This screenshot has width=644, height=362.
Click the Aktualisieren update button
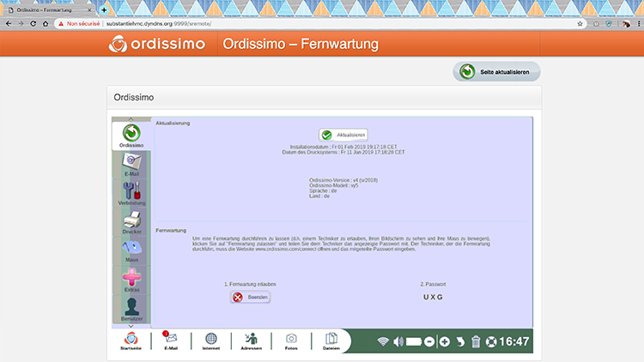(343, 135)
